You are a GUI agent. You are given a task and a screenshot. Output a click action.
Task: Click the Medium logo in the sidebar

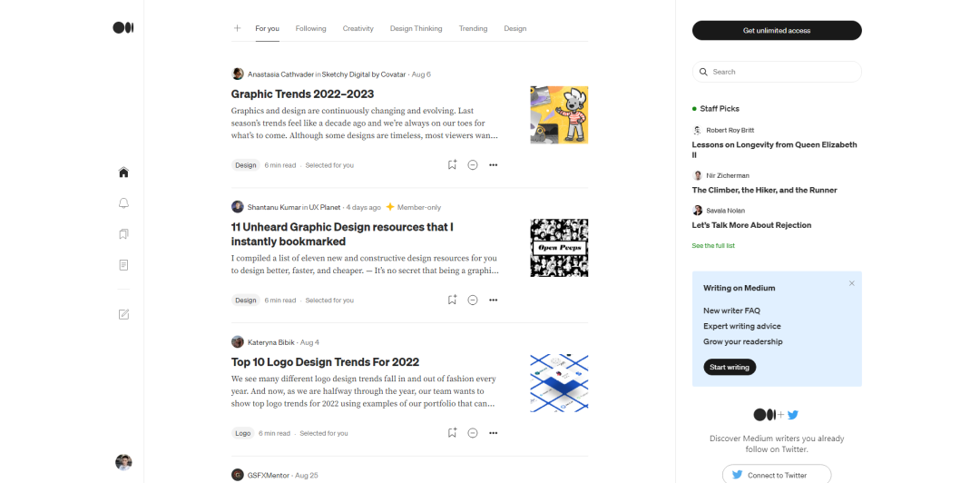click(123, 27)
